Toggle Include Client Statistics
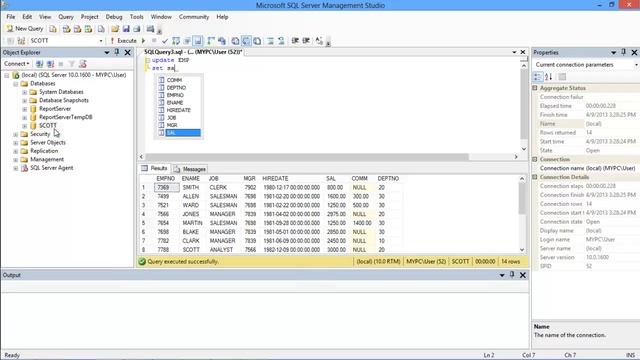This screenshot has width=640, height=360. point(222,41)
